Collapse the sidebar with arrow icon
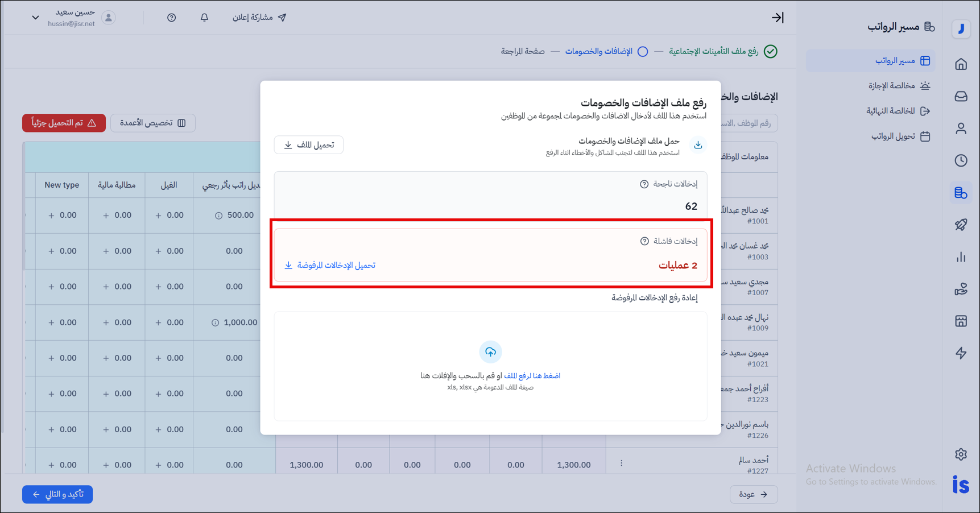 pos(777,18)
